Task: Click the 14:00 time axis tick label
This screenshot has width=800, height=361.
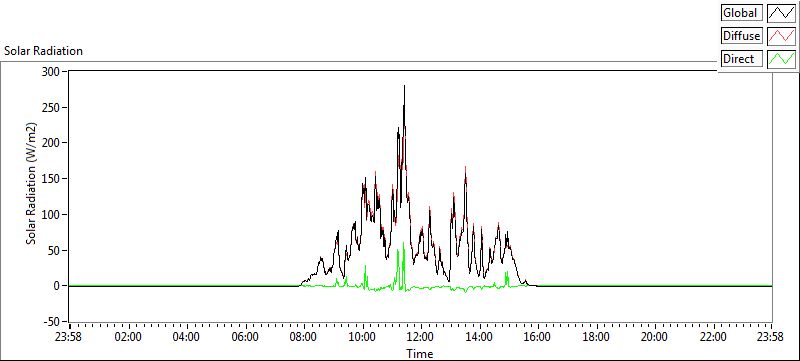Action: pyautogui.click(x=480, y=337)
